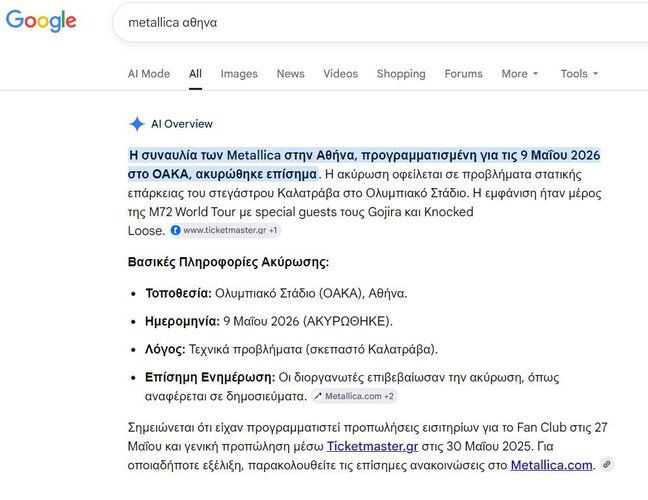Expand the More search filters dropdown

(519, 74)
